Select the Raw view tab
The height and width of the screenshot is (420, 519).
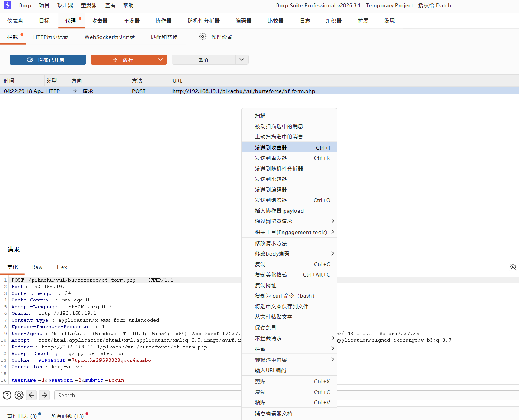(x=37, y=267)
